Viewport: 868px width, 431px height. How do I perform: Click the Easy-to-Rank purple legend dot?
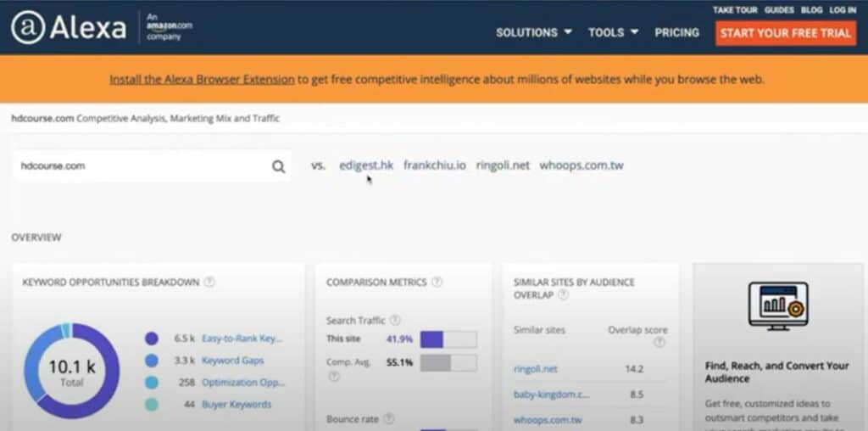tap(152, 339)
